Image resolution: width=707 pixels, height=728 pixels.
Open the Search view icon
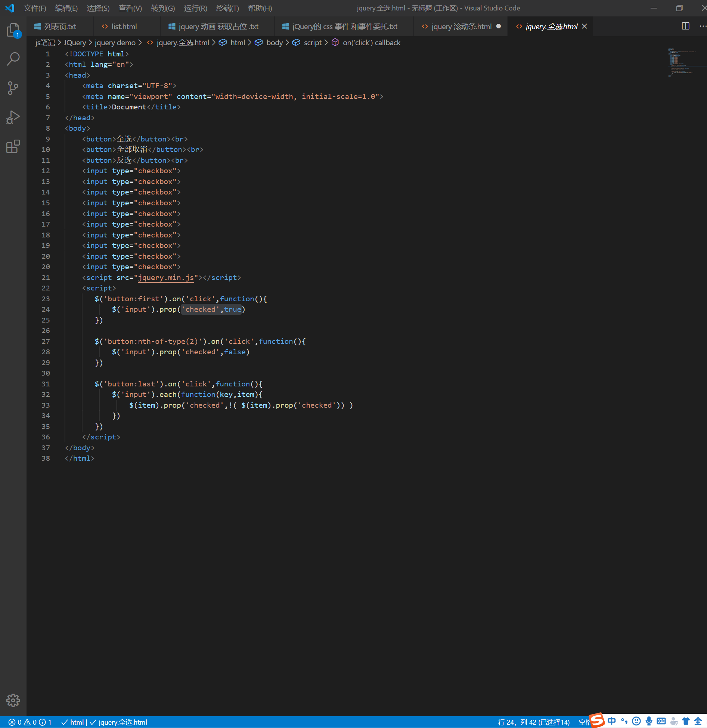pyautogui.click(x=13, y=59)
